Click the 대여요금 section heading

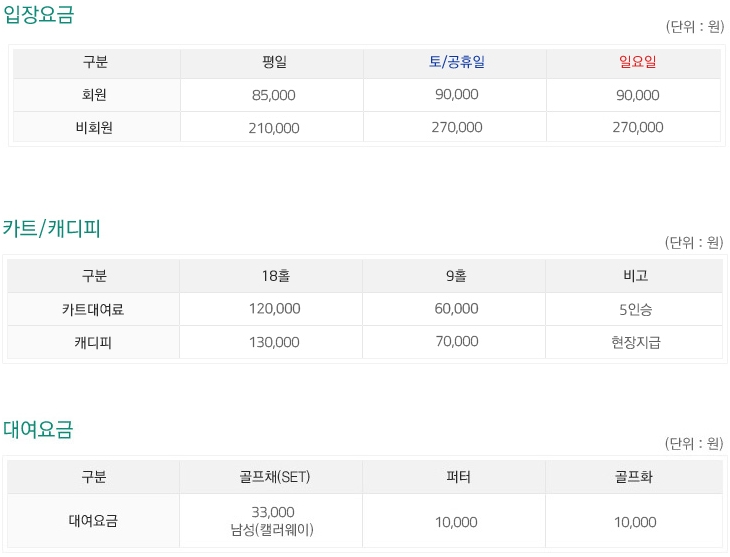(38, 429)
